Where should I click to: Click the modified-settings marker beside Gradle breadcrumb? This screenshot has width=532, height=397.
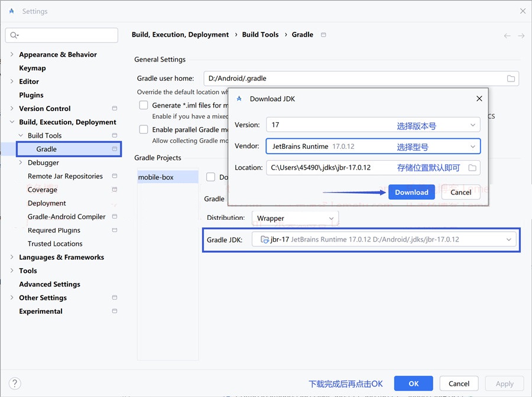323,35
